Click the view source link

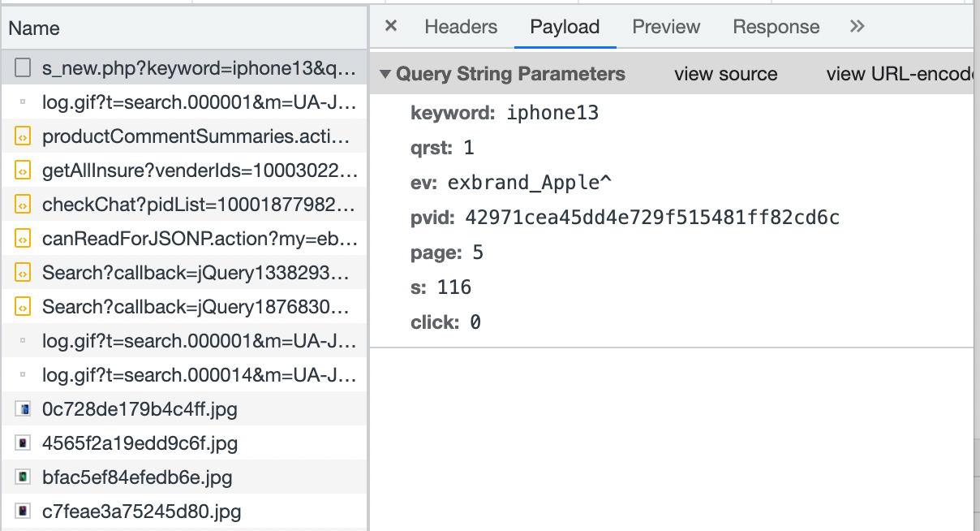coord(725,74)
